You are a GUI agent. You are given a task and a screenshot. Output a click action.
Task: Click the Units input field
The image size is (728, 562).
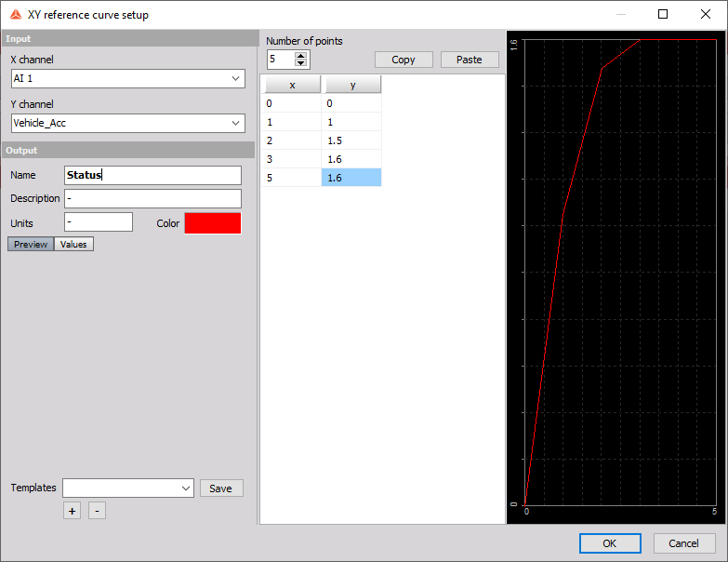[99, 222]
